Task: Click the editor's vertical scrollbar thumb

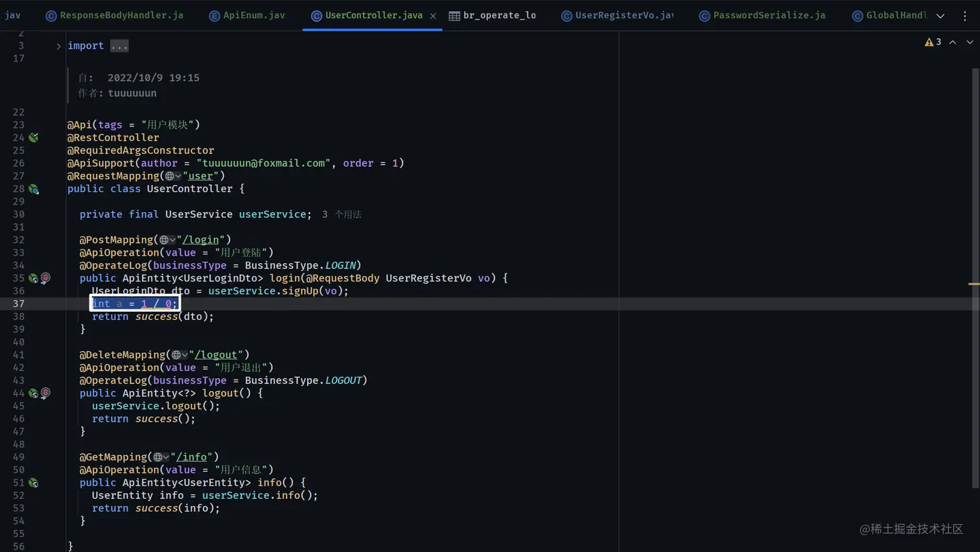Action: pos(975,277)
